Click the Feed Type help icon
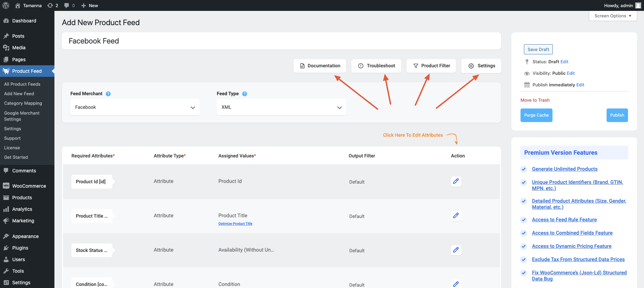The width and height of the screenshot is (644, 288). pyautogui.click(x=245, y=94)
